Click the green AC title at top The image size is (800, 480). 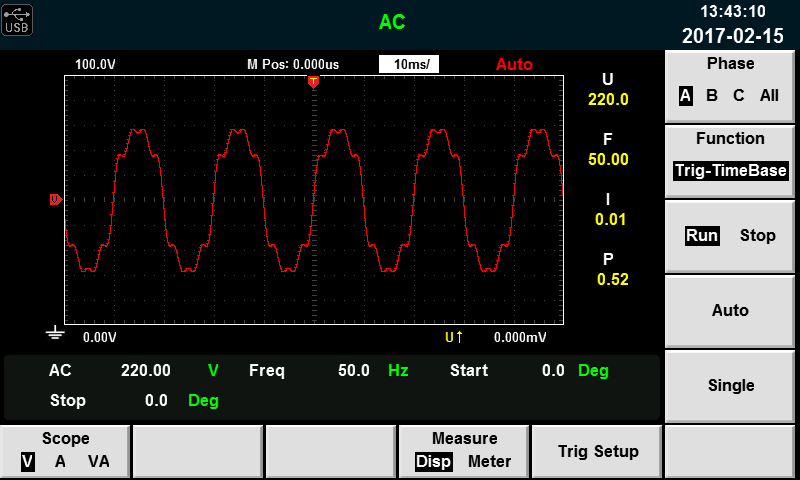[392, 22]
